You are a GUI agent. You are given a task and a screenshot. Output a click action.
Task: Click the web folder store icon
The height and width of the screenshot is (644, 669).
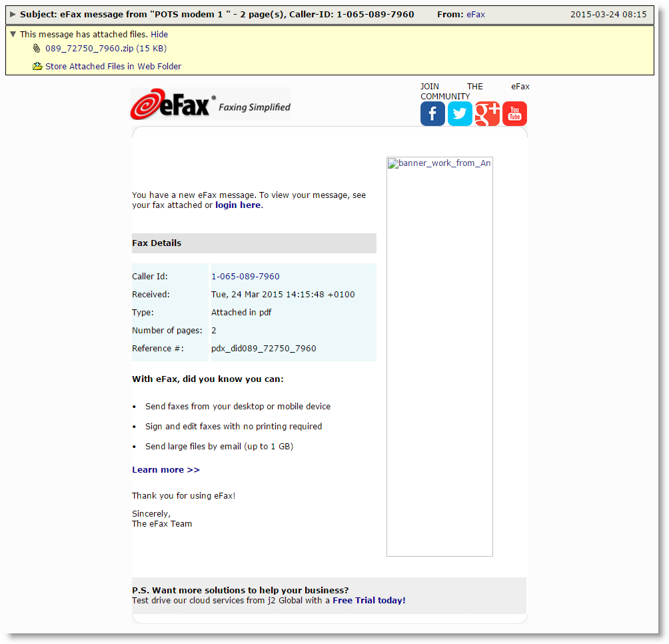pyautogui.click(x=37, y=66)
